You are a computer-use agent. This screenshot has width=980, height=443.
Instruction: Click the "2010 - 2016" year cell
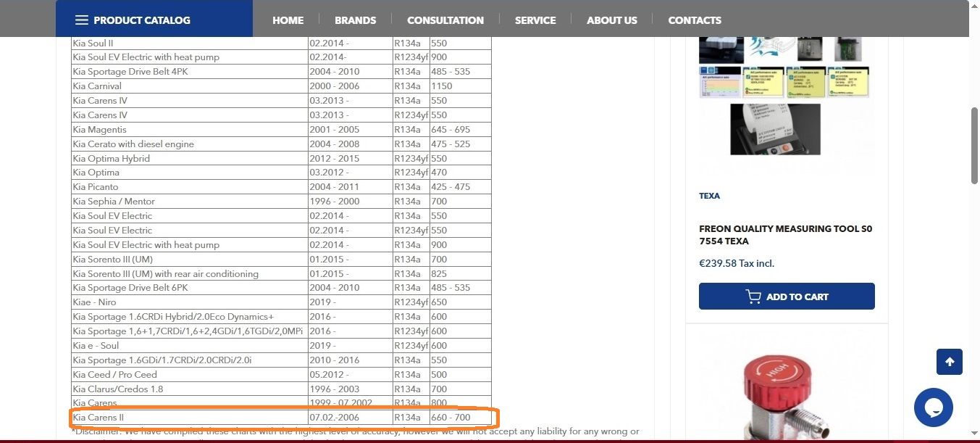(350, 360)
